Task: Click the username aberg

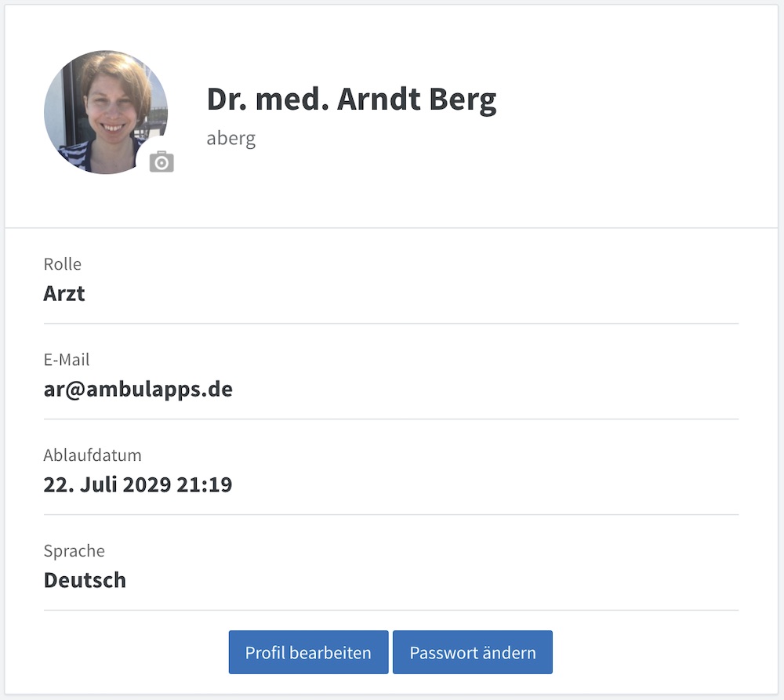Action: point(231,139)
